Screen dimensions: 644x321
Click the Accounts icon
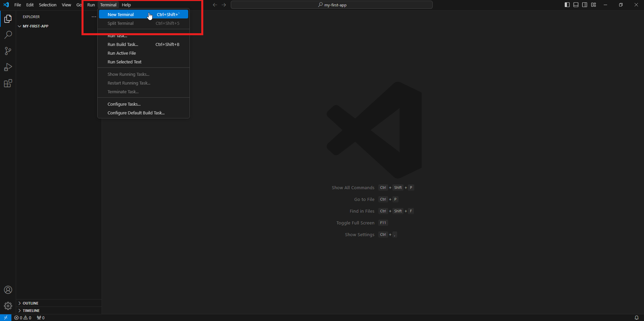[x=8, y=290]
